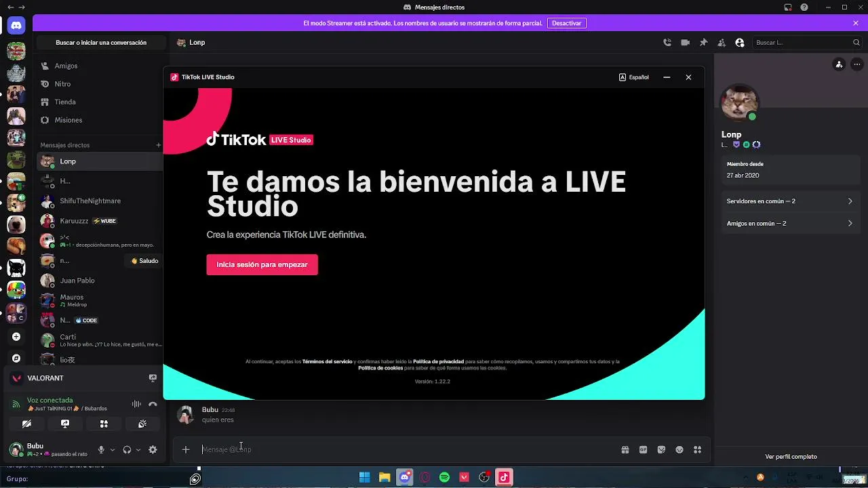This screenshot has width=868, height=488.
Task: Open File Explorer from taskbar
Action: tap(384, 478)
